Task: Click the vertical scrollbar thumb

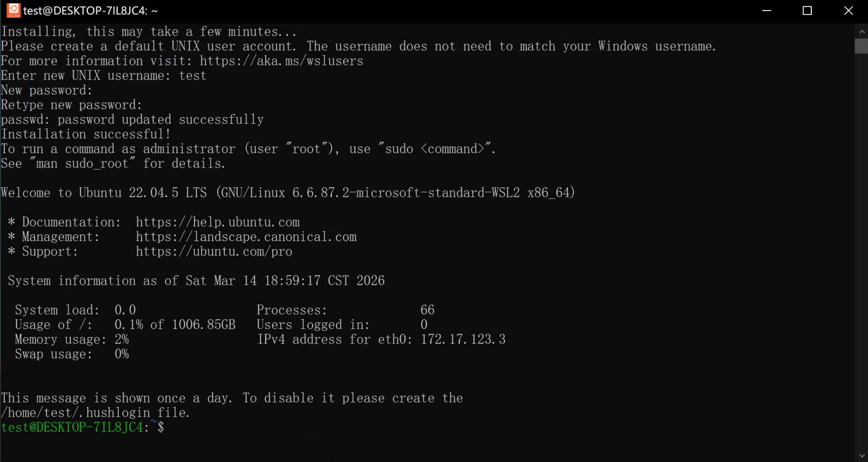Action: pos(861,46)
